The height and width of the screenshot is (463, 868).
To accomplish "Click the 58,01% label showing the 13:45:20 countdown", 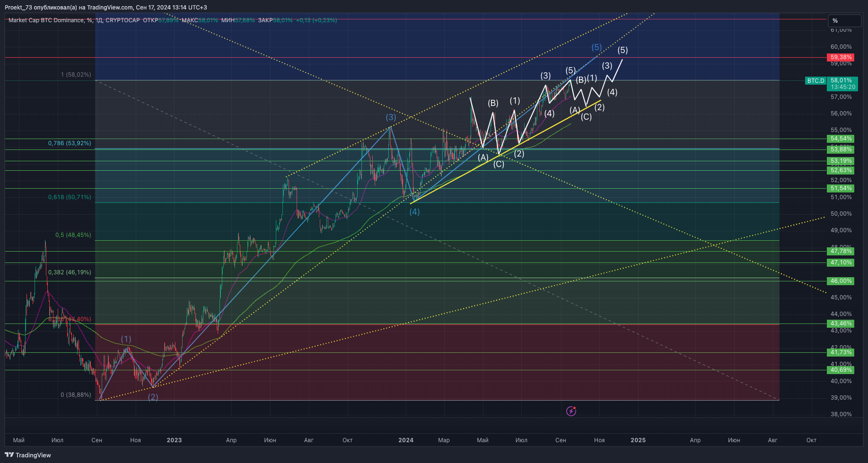I will pos(842,84).
